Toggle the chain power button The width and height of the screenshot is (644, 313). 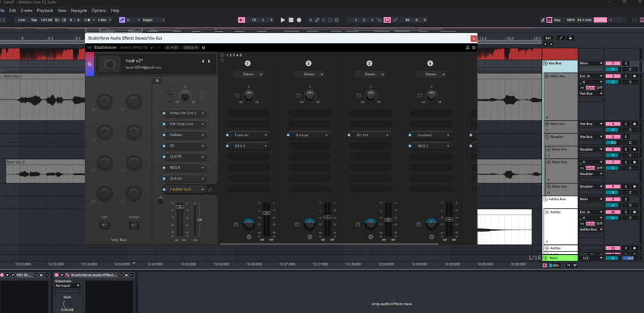point(157,81)
